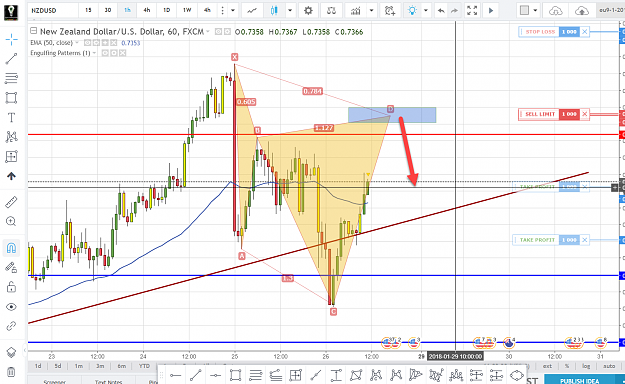This screenshot has width=625, height=384.
Task: Click the NZDUSD symbol field
Action: click(x=52, y=10)
